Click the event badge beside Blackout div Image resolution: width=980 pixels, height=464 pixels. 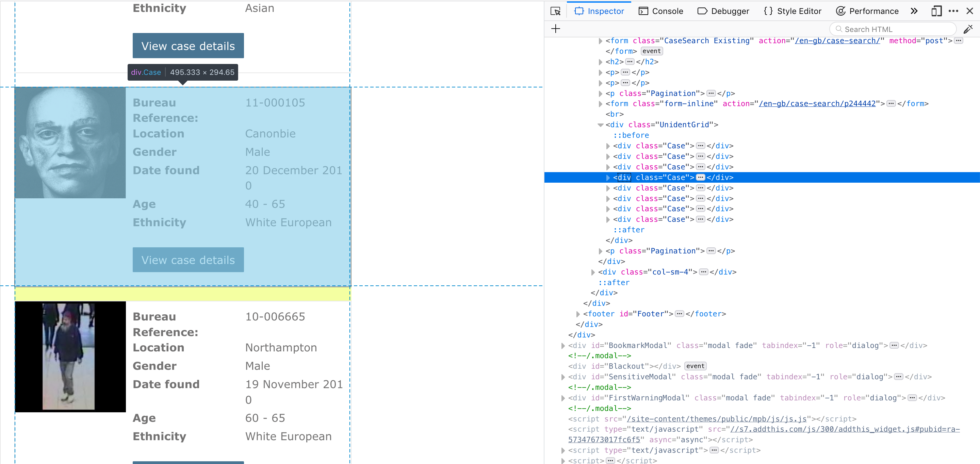[x=695, y=366]
